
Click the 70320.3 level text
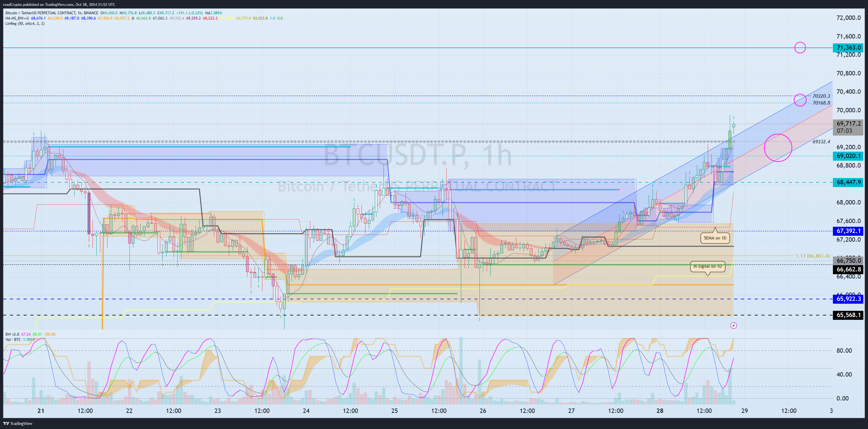click(x=821, y=96)
